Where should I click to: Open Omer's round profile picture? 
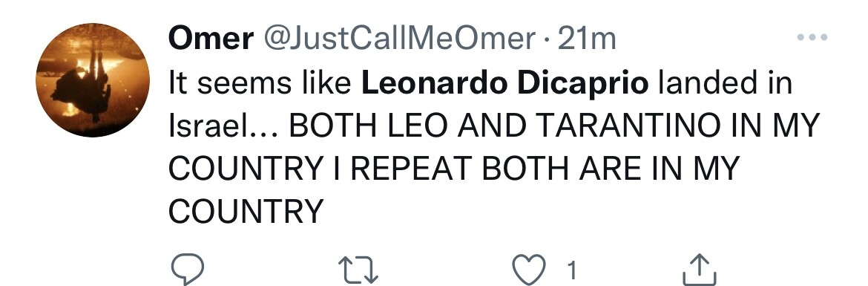(93, 79)
